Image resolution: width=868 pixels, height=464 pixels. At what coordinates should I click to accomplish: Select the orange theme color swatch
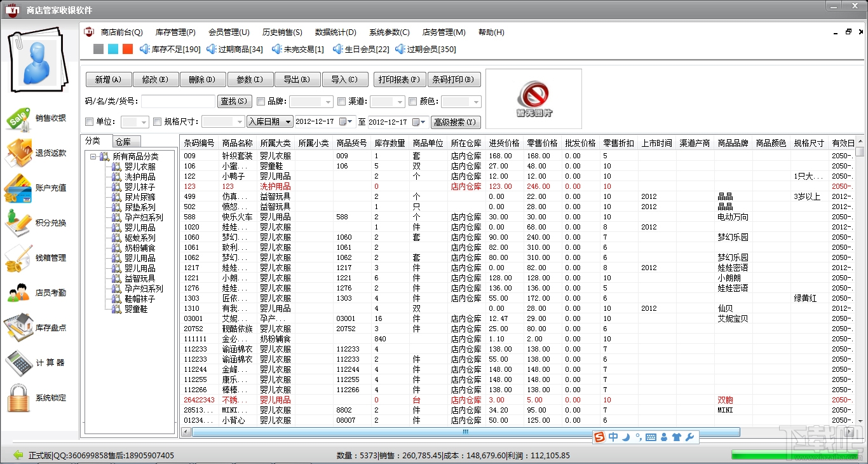(128, 49)
